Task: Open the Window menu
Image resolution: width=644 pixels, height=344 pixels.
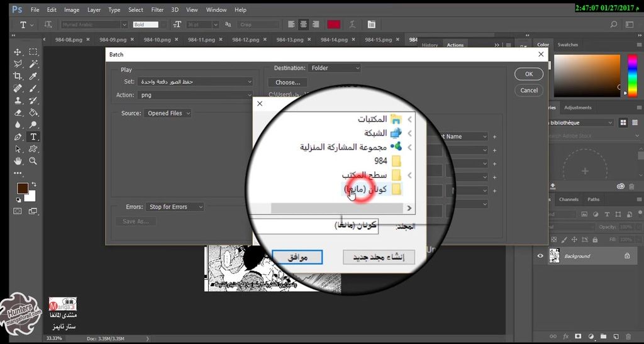Action: click(216, 10)
